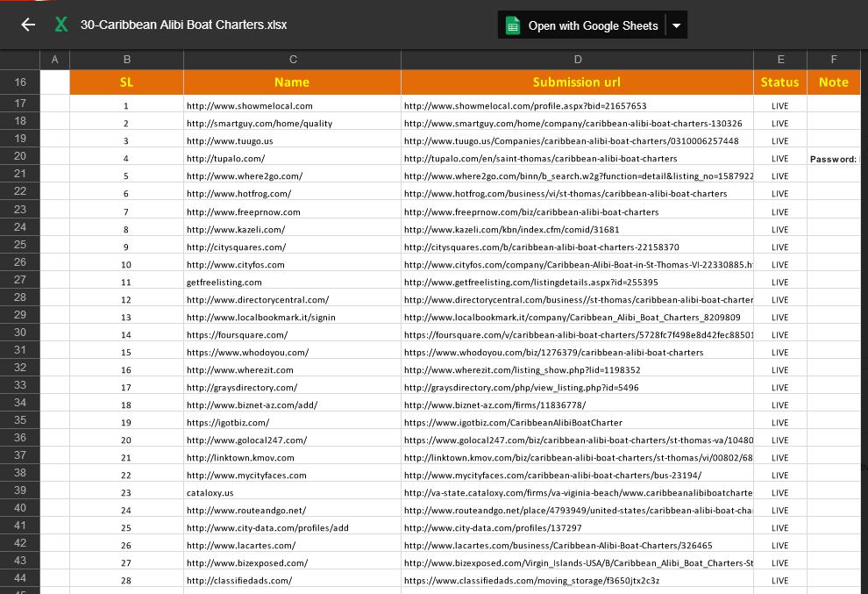The width and height of the screenshot is (868, 594).
Task: Click the http://www.showmelocal.com name cell
Action: click(x=292, y=106)
